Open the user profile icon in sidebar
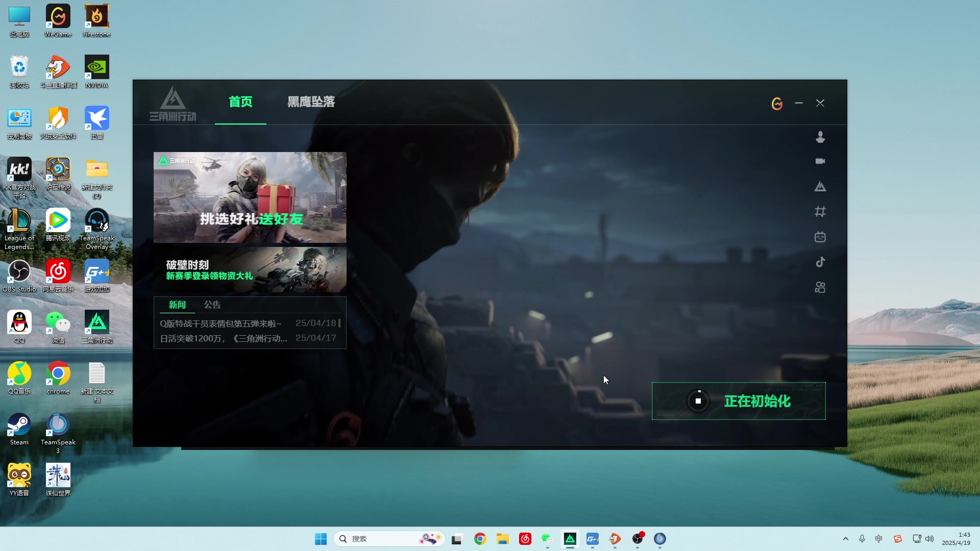This screenshot has height=551, width=980. point(820,137)
